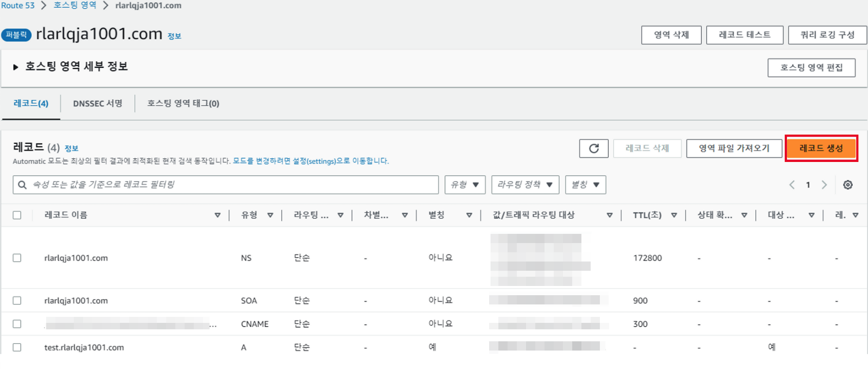This screenshot has height=369, width=868.
Task: Open the table settings gear icon
Action: pyautogui.click(x=848, y=185)
